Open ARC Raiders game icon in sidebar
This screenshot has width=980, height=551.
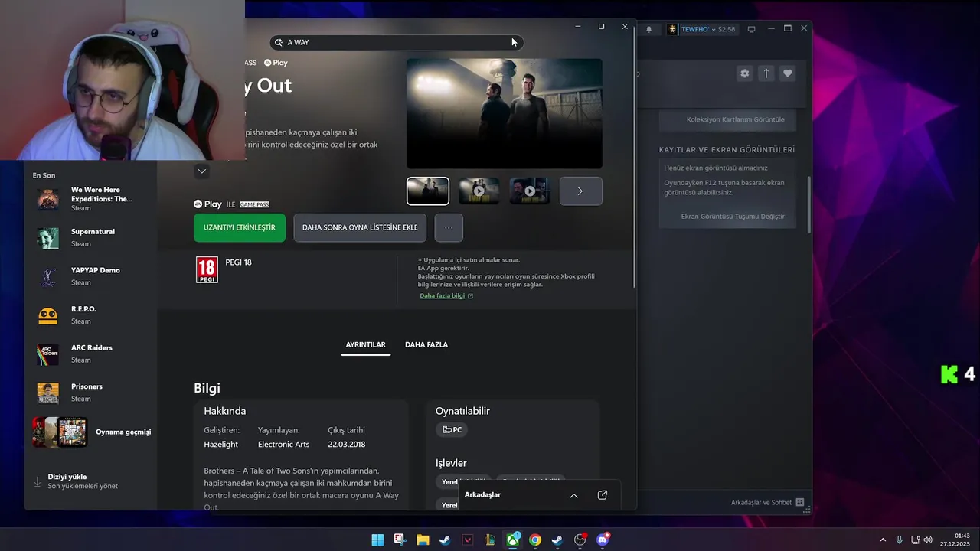click(47, 354)
